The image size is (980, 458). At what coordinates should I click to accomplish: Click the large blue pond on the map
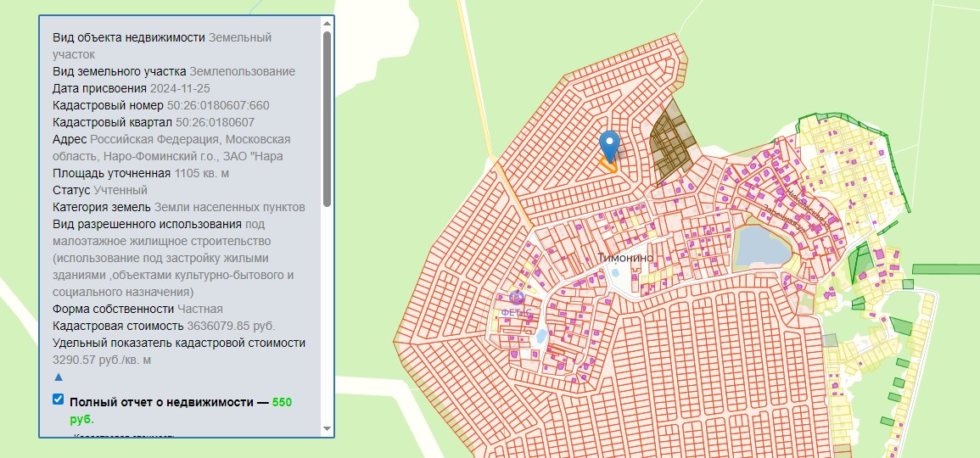tap(762, 246)
